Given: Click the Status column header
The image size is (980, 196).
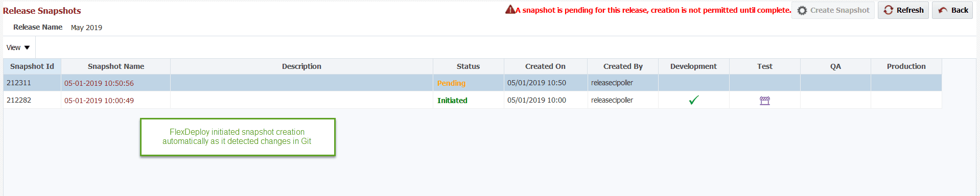Looking at the screenshot, I should (x=468, y=66).
